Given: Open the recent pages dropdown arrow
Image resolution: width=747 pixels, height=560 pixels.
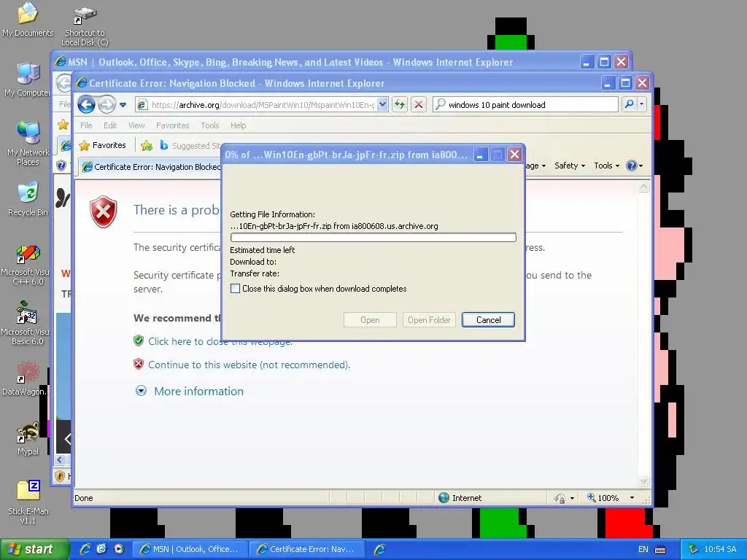Looking at the screenshot, I should (x=123, y=105).
